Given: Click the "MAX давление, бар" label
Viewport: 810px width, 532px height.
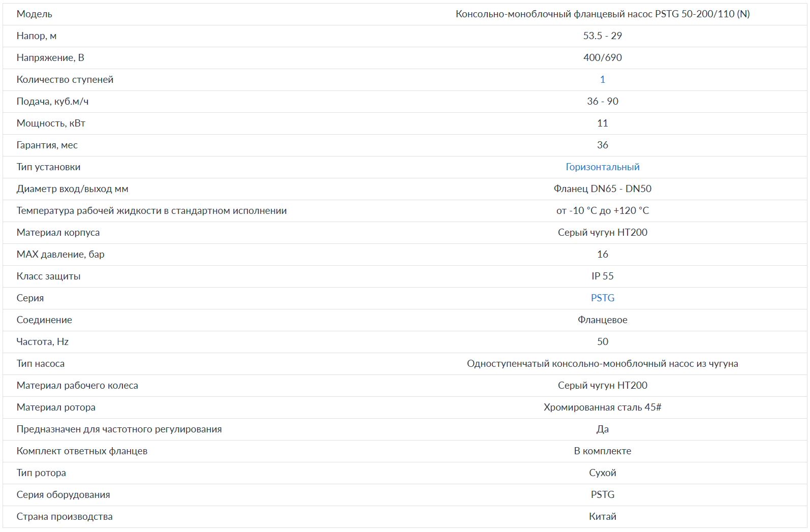Looking at the screenshot, I should 60,255.
